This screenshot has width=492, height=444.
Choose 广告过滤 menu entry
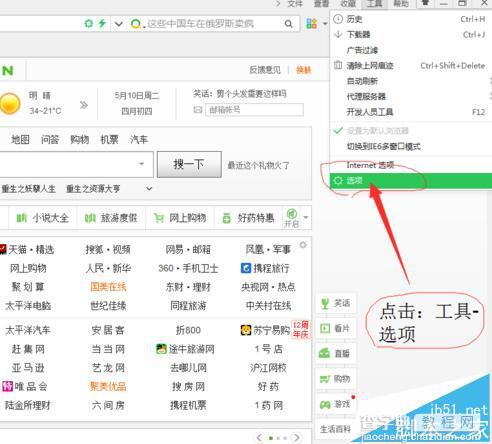410,50
